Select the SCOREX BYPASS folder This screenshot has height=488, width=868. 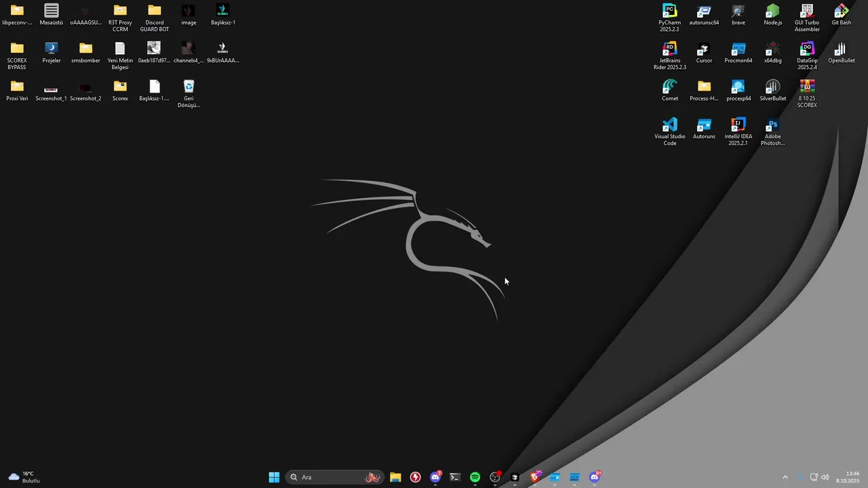(17, 56)
